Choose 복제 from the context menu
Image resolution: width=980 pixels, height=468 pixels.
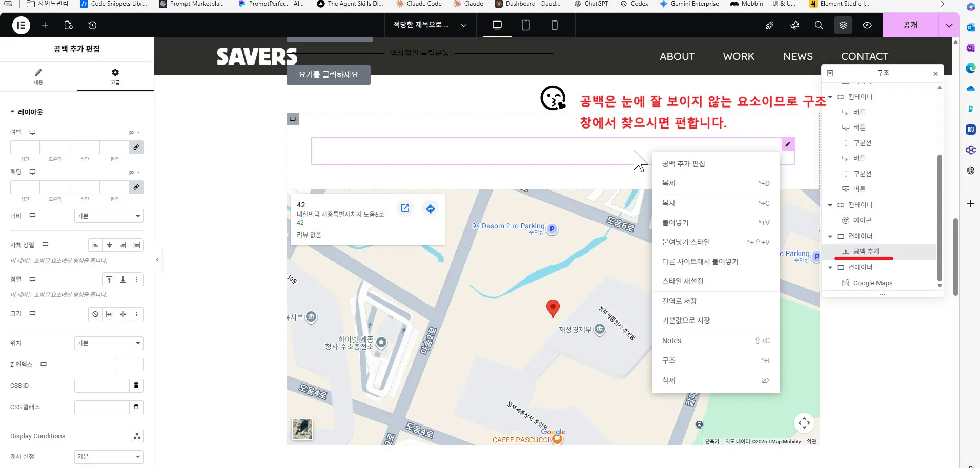coord(716,183)
